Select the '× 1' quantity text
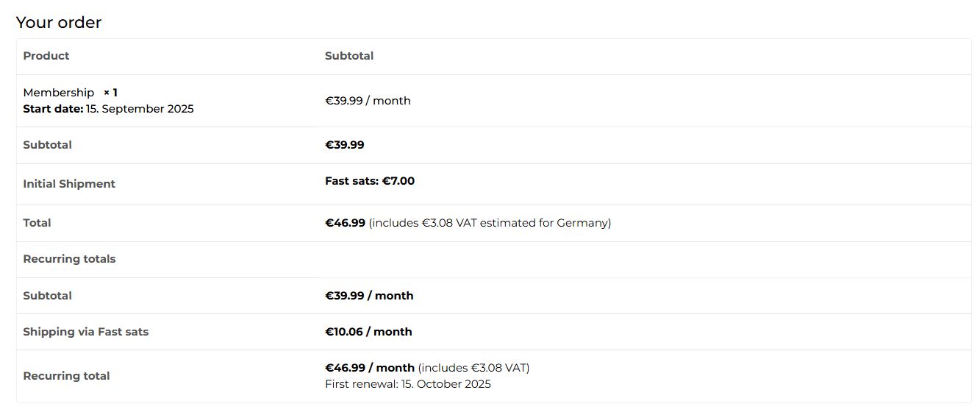Viewport: 980px width, 415px height. point(110,93)
